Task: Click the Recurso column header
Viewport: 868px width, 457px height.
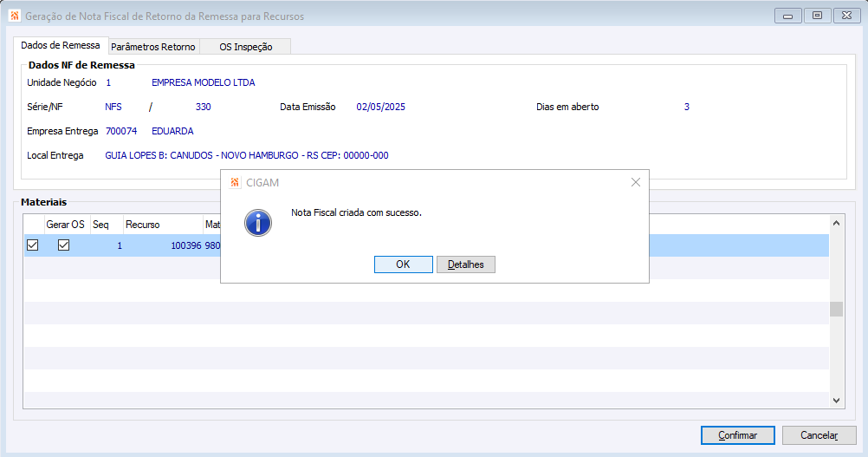Action: 162,225
